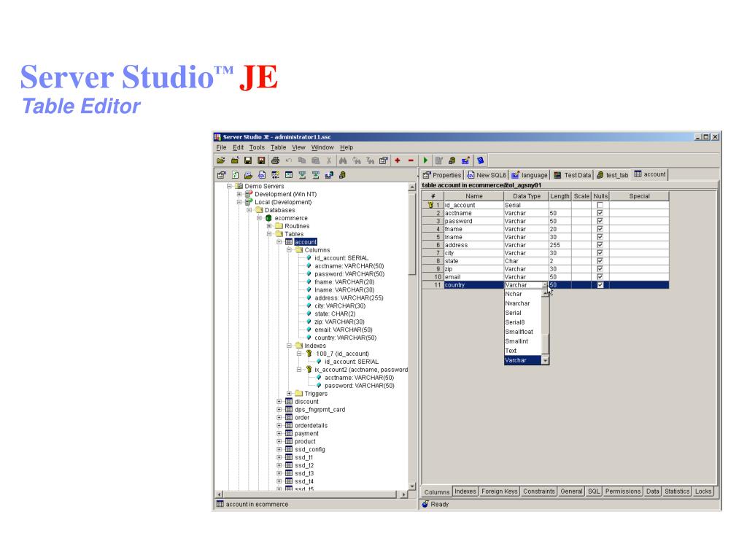Select the payment table in tree
Screen dimensions: 747x560
(x=306, y=433)
